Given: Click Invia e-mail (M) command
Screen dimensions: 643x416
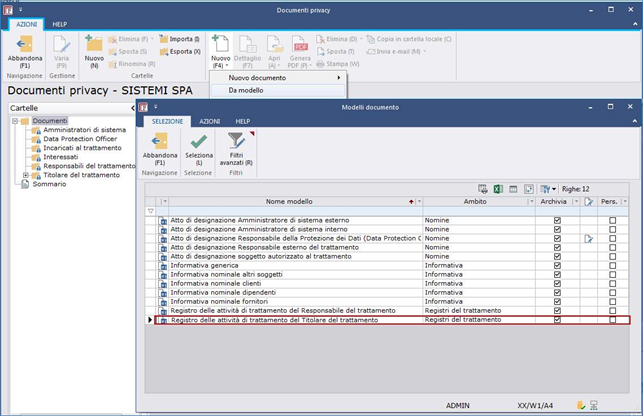Looking at the screenshot, I should [x=396, y=52].
